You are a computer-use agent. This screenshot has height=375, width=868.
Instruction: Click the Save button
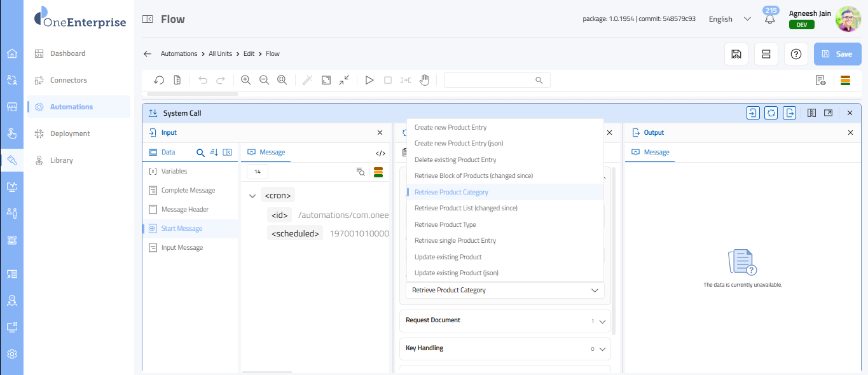pos(837,54)
